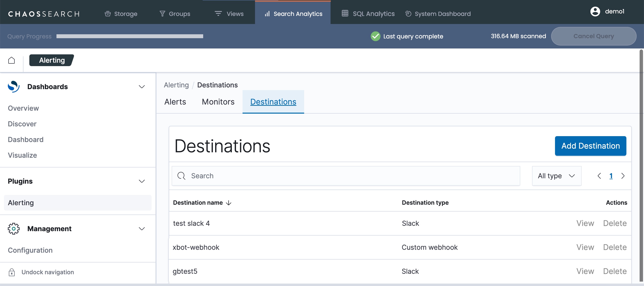Switch to the Monitors tab
This screenshot has height=286, width=644.
(218, 102)
